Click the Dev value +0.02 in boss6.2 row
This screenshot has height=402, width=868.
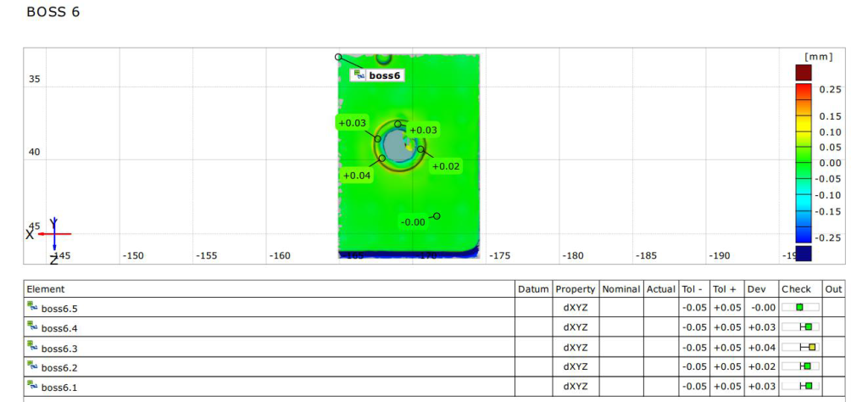coord(762,366)
